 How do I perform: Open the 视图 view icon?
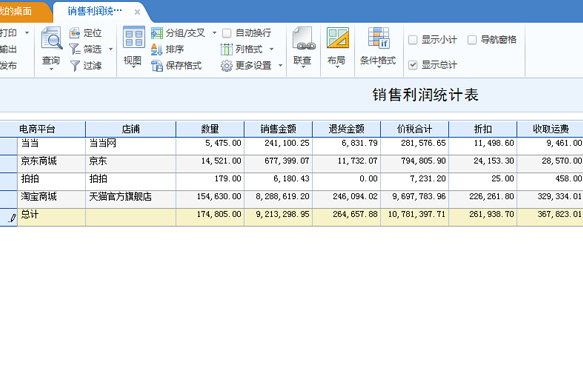[133, 37]
